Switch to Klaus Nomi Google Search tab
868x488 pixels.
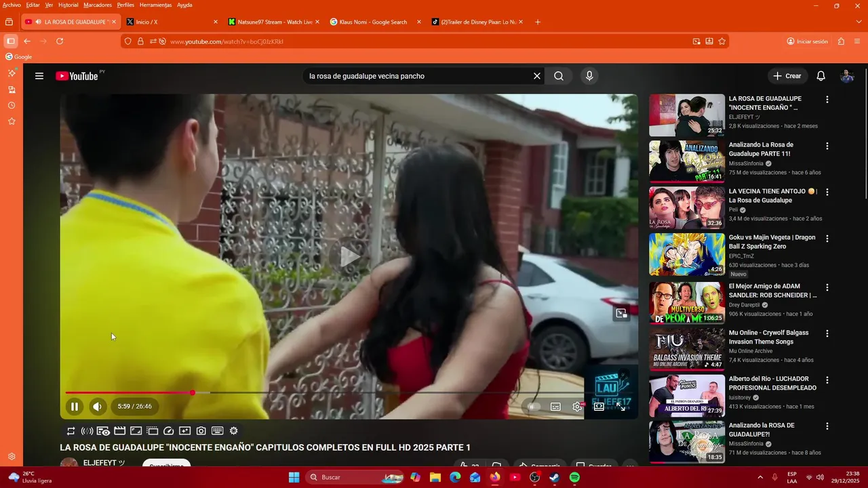pyautogui.click(x=376, y=22)
